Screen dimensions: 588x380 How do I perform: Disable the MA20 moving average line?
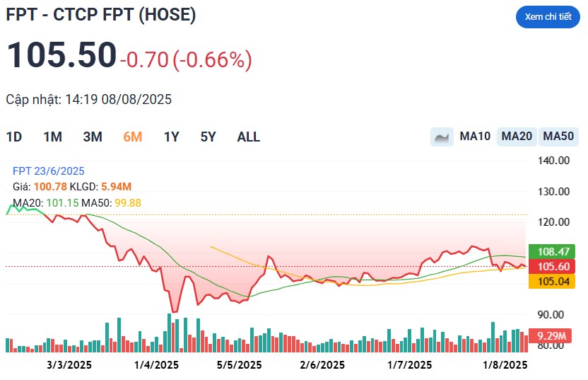coord(517,137)
